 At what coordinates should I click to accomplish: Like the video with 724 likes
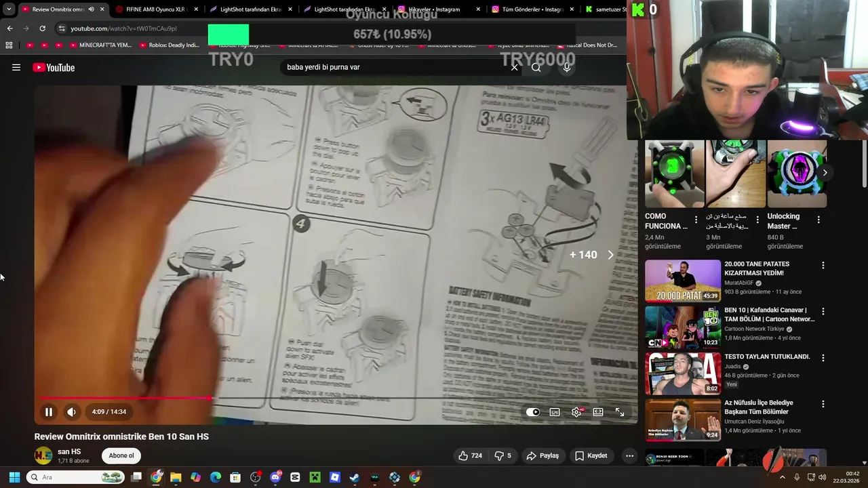tap(470, 455)
